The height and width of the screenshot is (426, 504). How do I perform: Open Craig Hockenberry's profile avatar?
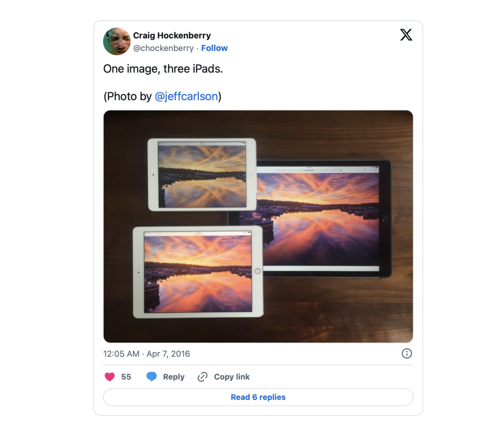(117, 42)
